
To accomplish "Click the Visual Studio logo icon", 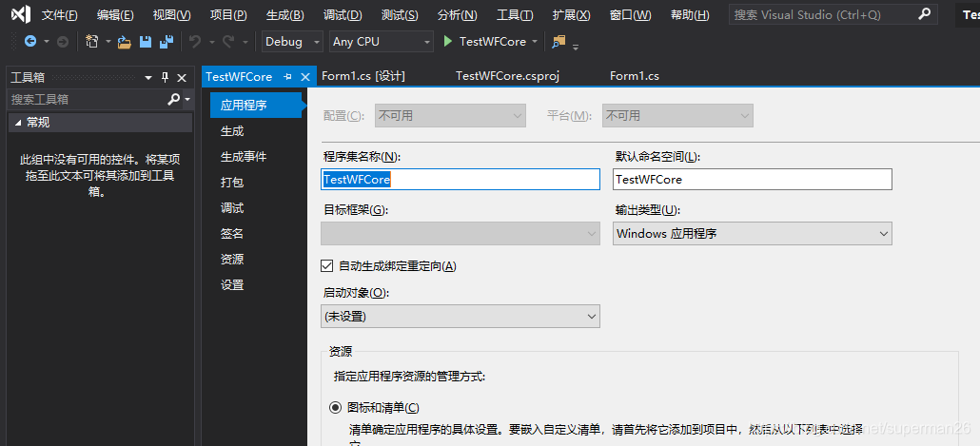I will click(21, 14).
